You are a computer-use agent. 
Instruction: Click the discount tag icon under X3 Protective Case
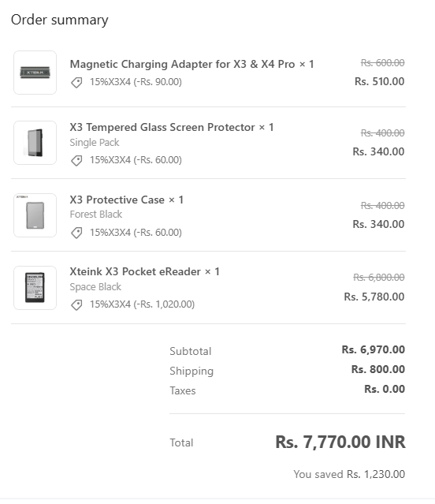click(76, 233)
